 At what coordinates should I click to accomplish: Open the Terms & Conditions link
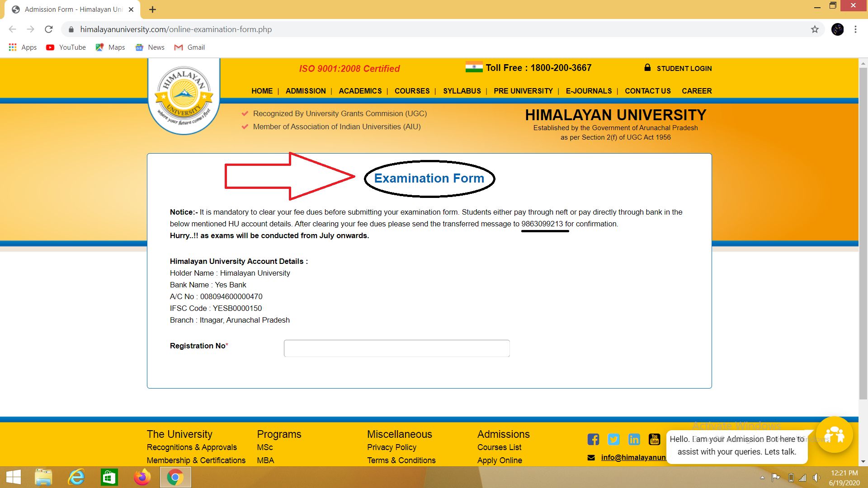pyautogui.click(x=401, y=460)
